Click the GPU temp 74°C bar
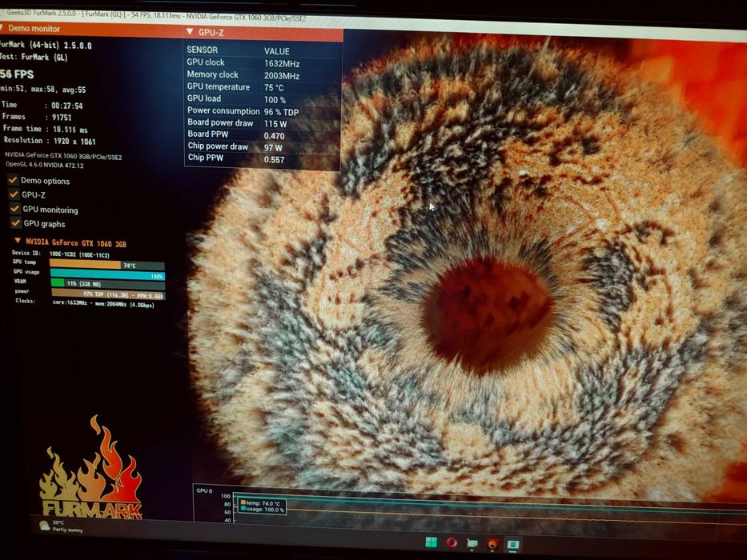The height and width of the screenshot is (560, 747). tap(106, 265)
